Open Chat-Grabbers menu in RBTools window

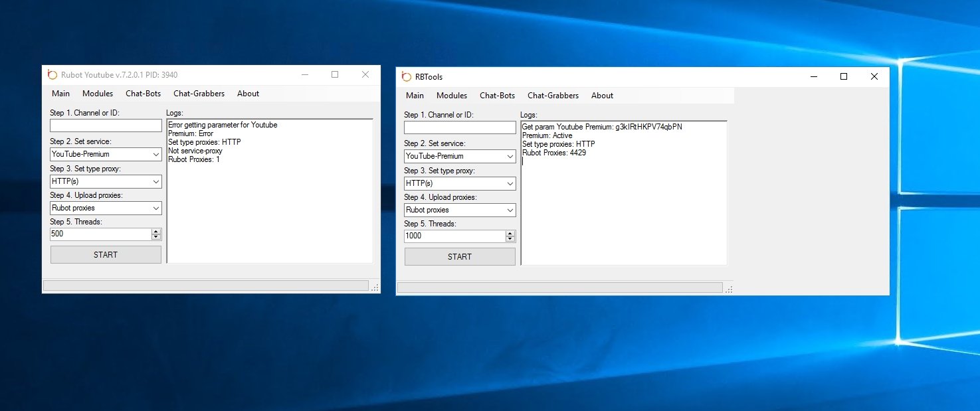click(553, 96)
